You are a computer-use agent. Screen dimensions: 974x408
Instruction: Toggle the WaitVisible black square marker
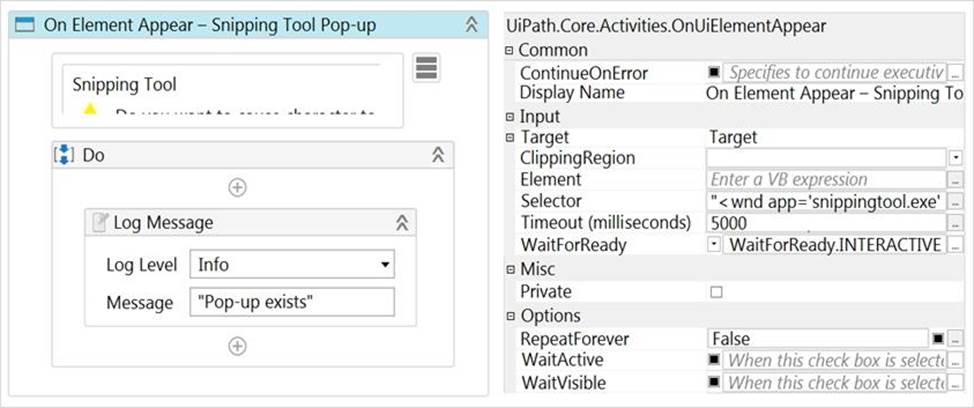click(715, 382)
